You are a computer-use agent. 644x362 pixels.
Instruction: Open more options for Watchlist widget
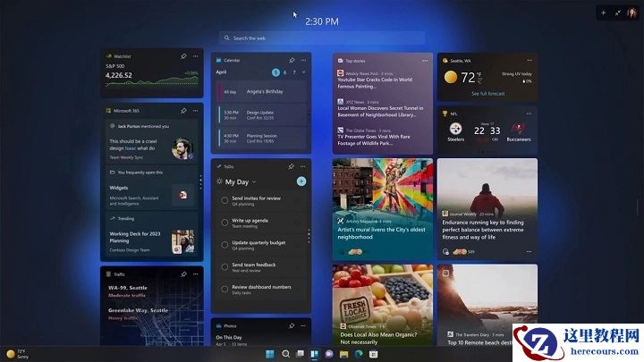click(196, 56)
